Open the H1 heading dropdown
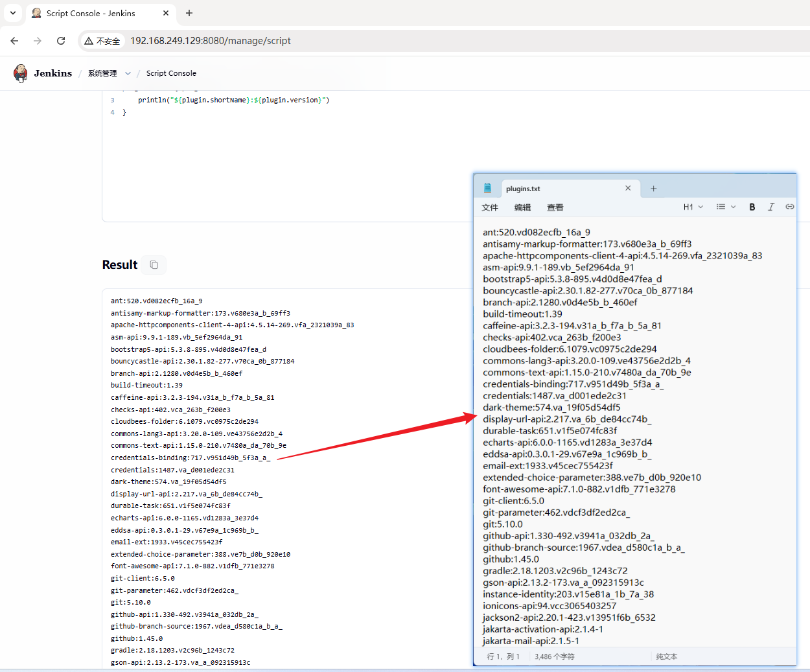This screenshot has width=810, height=672. (x=693, y=207)
